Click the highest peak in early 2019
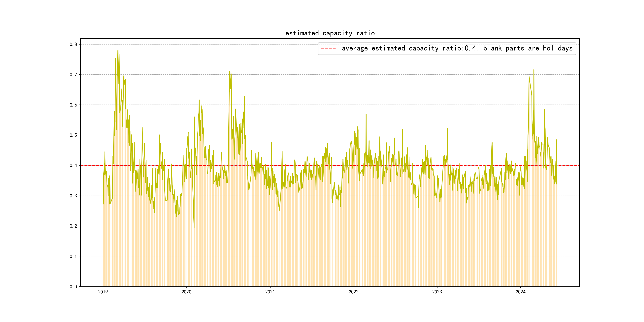The image size is (644, 322). 118,51
